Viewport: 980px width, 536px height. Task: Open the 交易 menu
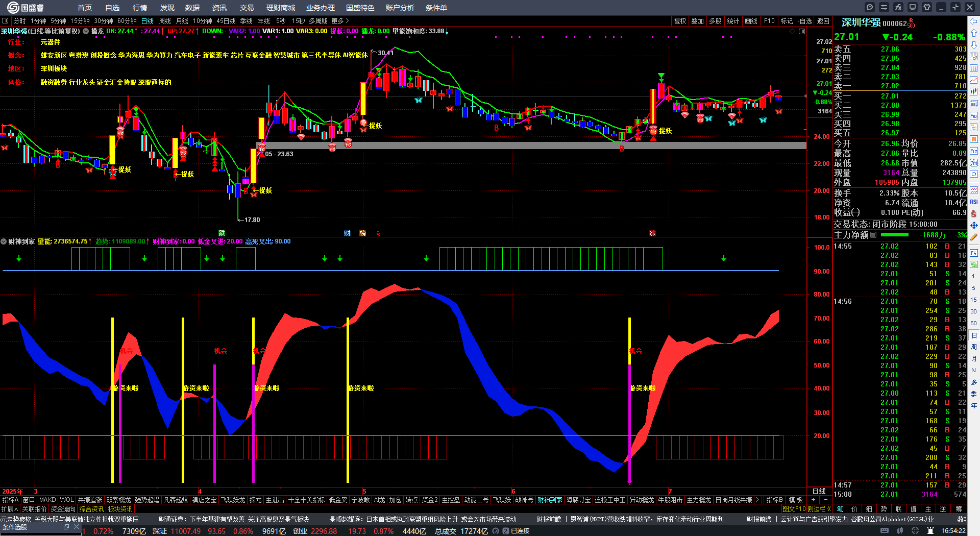247,8
